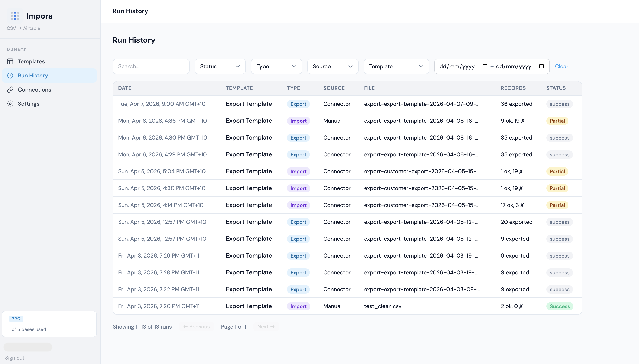The image size is (639, 364).
Task: Open the Mon, Apr 6, 4:36 PM run
Action: click(x=347, y=121)
